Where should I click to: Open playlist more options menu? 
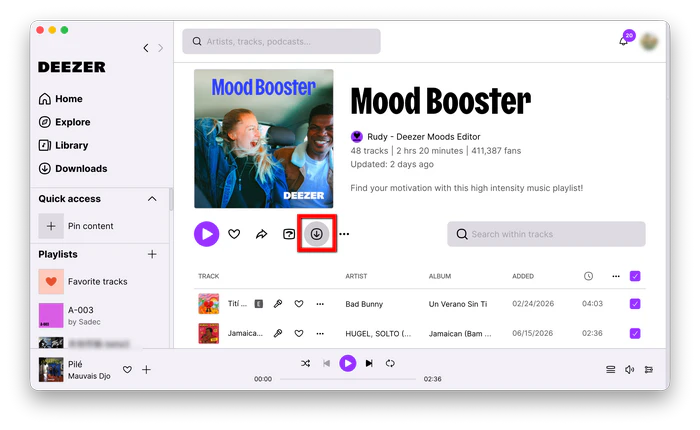(344, 234)
